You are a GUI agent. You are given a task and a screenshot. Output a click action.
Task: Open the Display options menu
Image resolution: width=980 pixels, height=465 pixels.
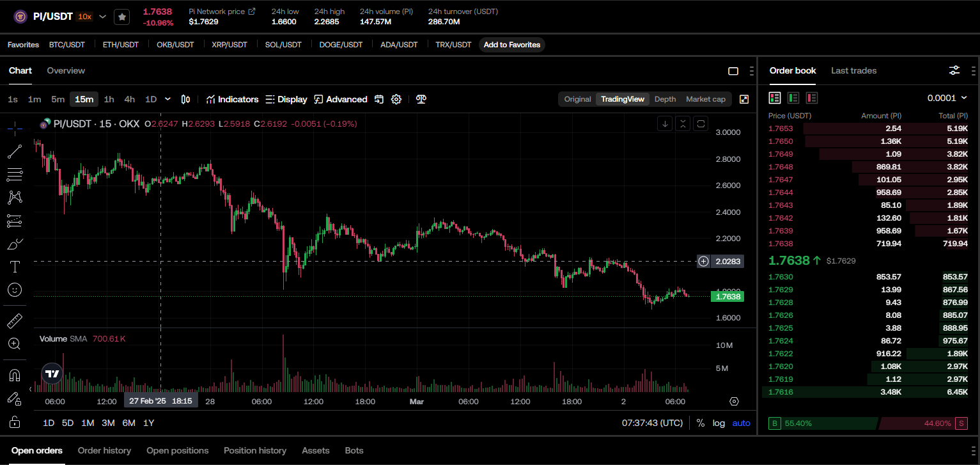click(x=286, y=99)
